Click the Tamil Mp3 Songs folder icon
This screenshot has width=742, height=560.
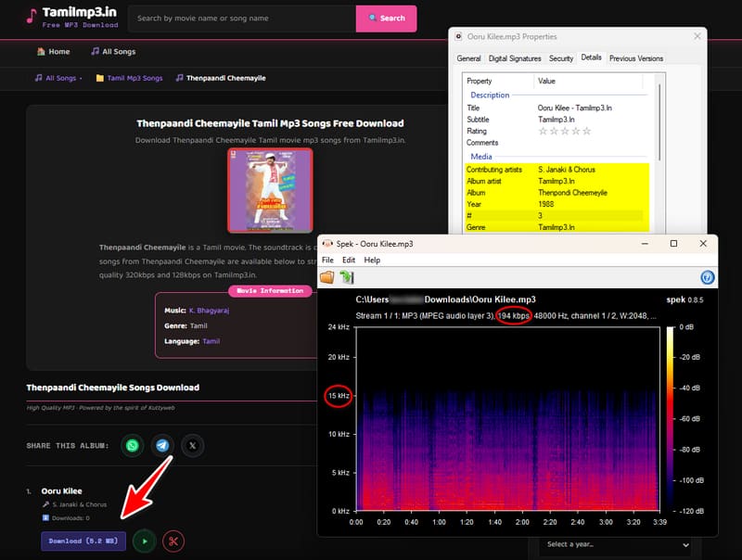pos(100,78)
